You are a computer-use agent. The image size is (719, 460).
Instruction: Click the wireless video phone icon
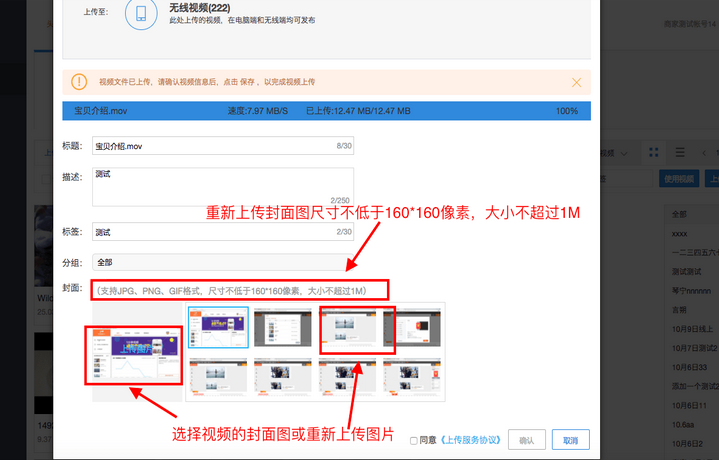[x=141, y=13]
